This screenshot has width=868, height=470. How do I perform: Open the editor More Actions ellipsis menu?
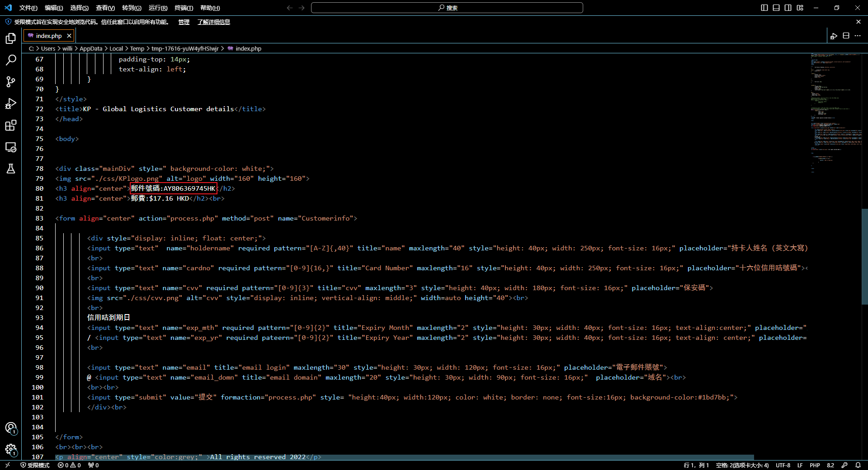pos(858,36)
